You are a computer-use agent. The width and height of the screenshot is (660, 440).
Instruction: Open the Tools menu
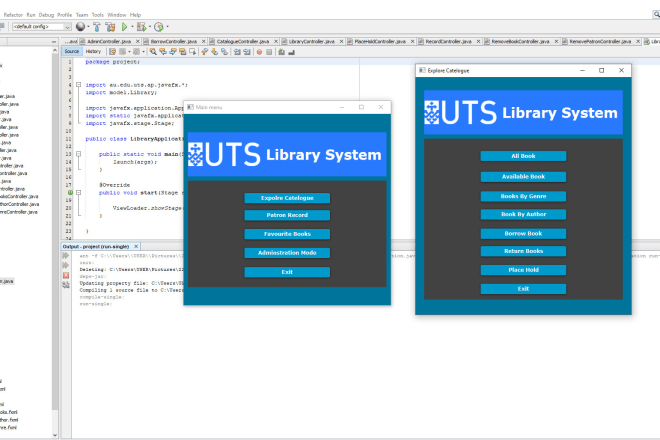[98, 15]
